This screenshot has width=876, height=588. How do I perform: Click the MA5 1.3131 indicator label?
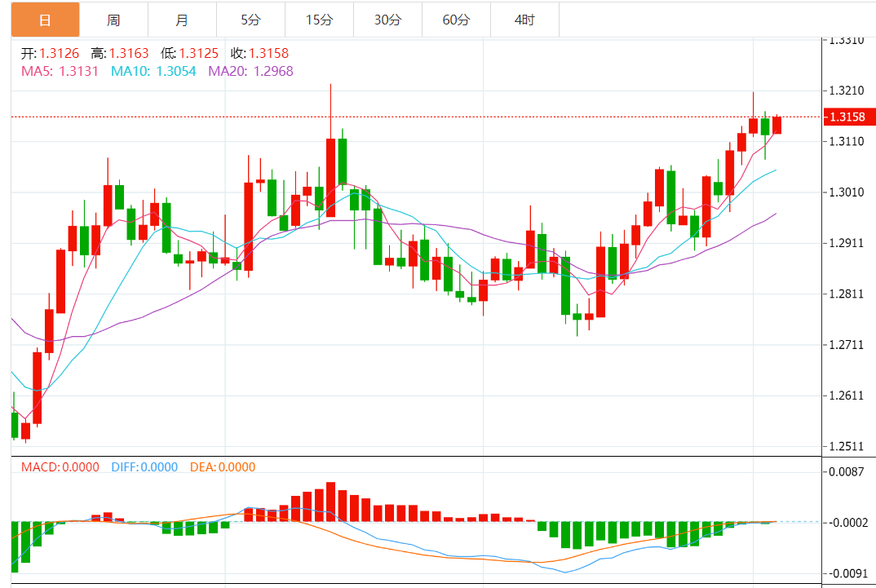pyautogui.click(x=60, y=72)
